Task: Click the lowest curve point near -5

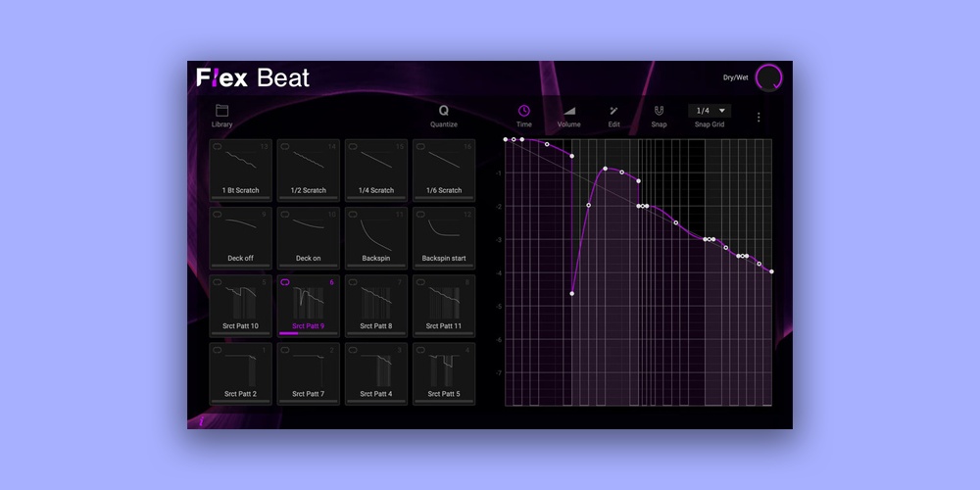Action: [572, 293]
